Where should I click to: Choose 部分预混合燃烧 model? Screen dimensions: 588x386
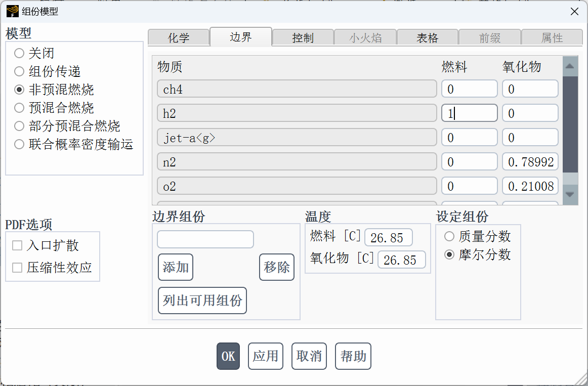pyautogui.click(x=19, y=126)
